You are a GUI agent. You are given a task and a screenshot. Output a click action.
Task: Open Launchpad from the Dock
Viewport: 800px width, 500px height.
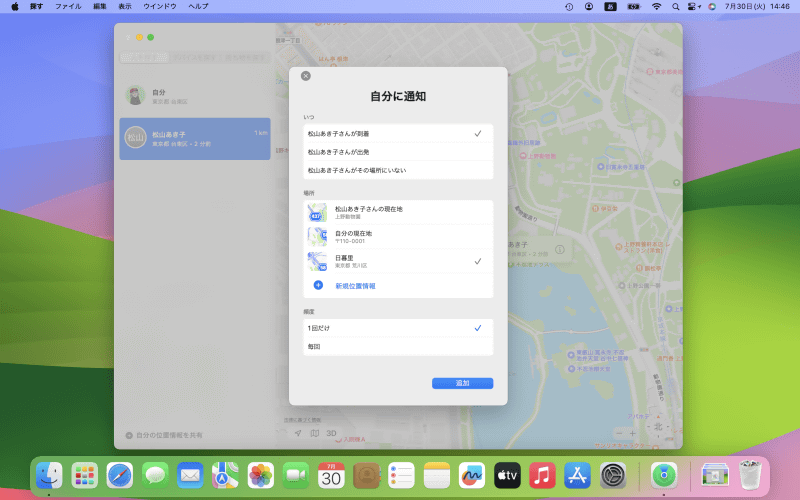point(85,476)
